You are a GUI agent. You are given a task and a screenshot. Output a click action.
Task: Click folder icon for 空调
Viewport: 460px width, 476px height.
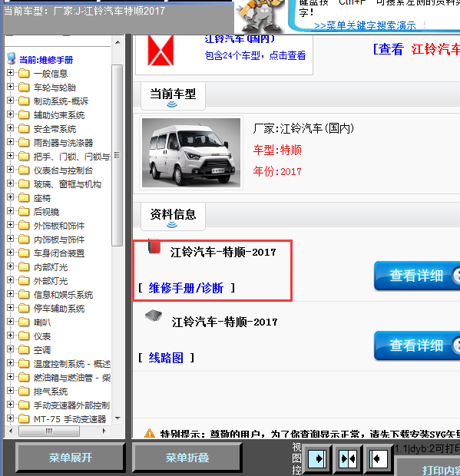click(x=24, y=350)
